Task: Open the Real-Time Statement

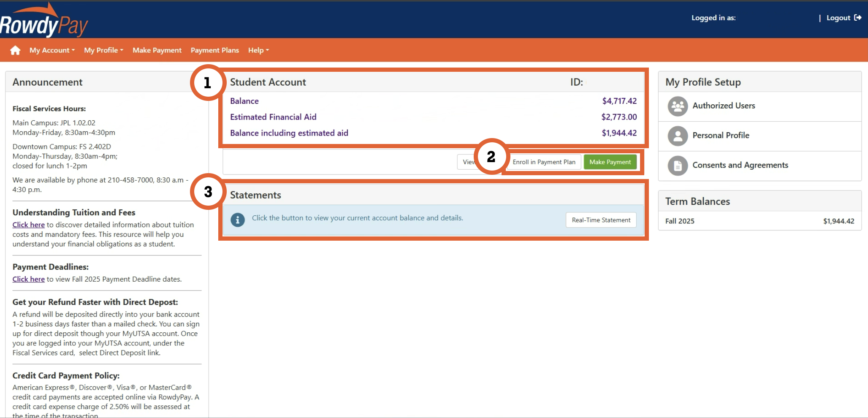Action: point(601,220)
